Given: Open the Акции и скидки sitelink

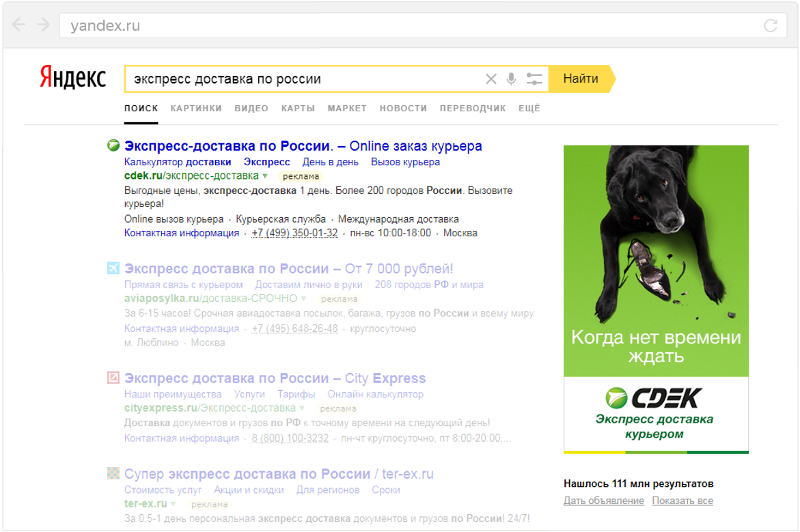Looking at the screenshot, I should [249, 490].
